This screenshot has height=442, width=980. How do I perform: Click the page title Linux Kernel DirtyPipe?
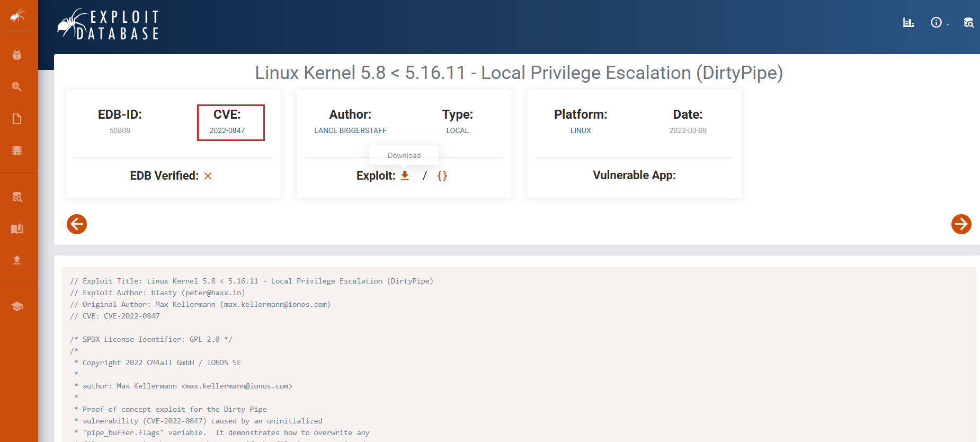coord(519,73)
